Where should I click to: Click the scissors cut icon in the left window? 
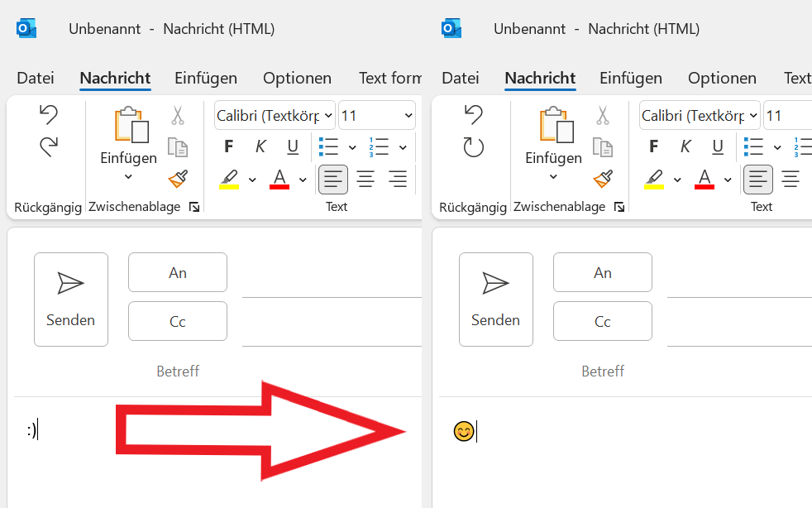coord(178,115)
